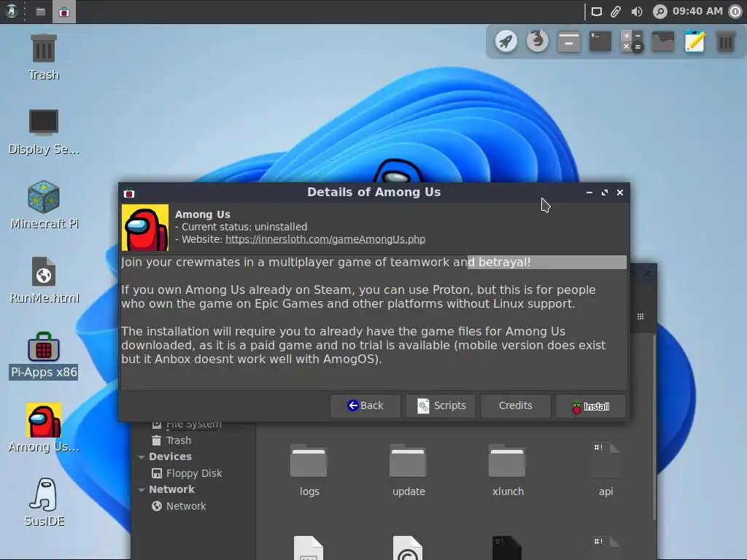Click the icon view toggle in file manager

click(640, 316)
